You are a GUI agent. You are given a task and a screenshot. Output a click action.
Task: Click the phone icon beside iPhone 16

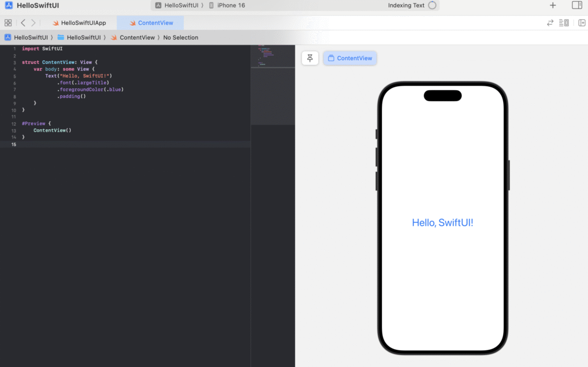(211, 5)
